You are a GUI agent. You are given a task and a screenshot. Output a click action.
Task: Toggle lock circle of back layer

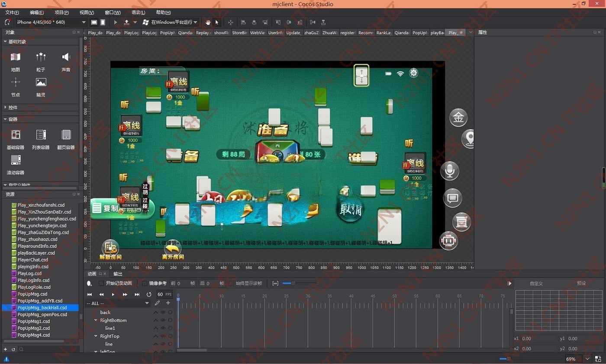click(x=170, y=312)
